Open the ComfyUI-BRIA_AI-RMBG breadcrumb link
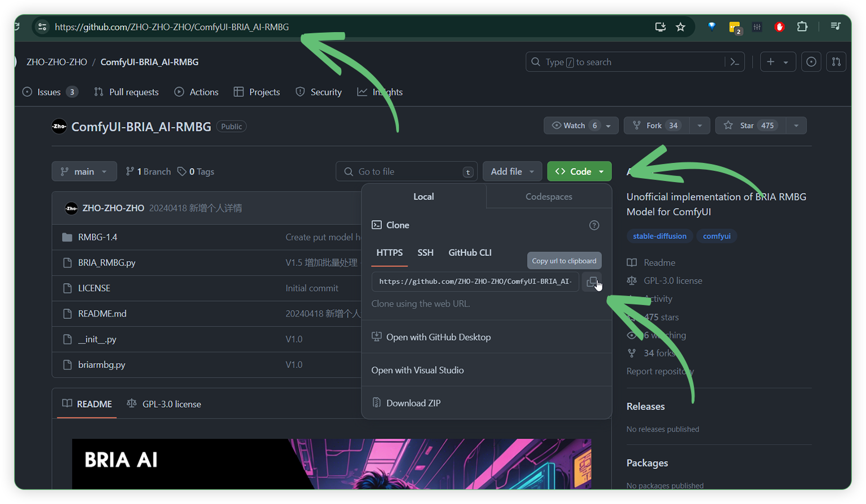The height and width of the screenshot is (504, 866). tap(150, 62)
